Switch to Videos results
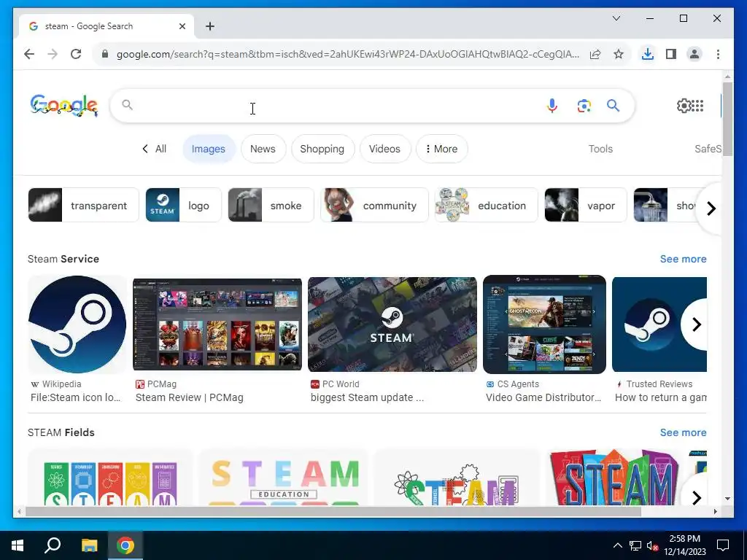 tap(384, 149)
